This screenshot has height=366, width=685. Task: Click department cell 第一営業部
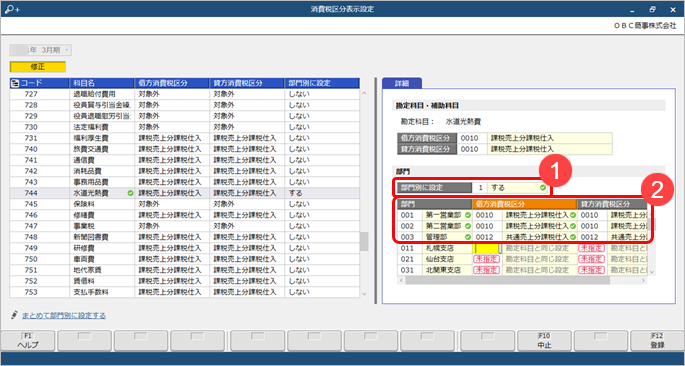point(447,215)
